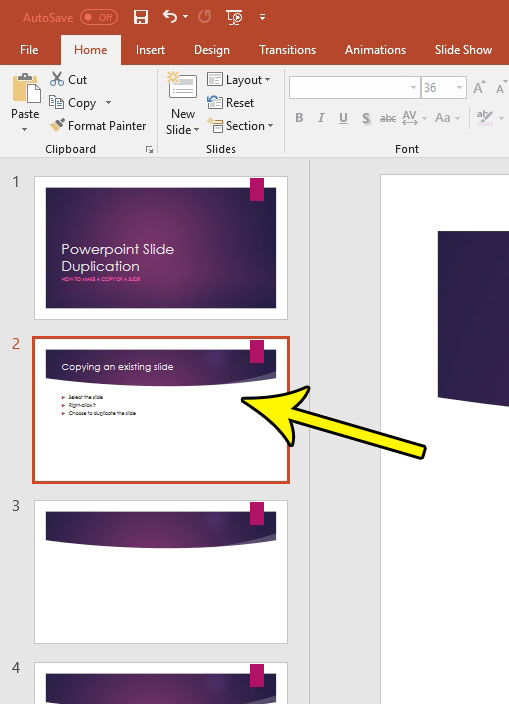The width and height of the screenshot is (509, 704).
Task: Select the blank slide 3 thumbnail
Action: coord(161,572)
